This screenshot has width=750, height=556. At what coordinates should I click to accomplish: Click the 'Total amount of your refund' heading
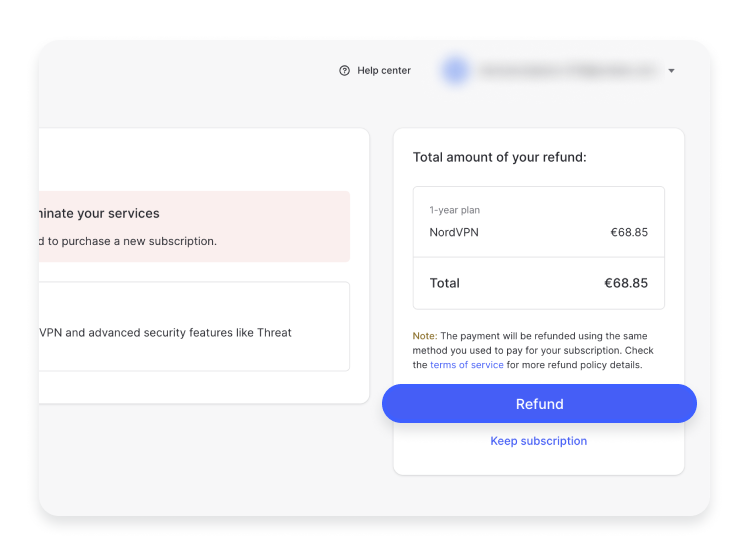[499, 157]
